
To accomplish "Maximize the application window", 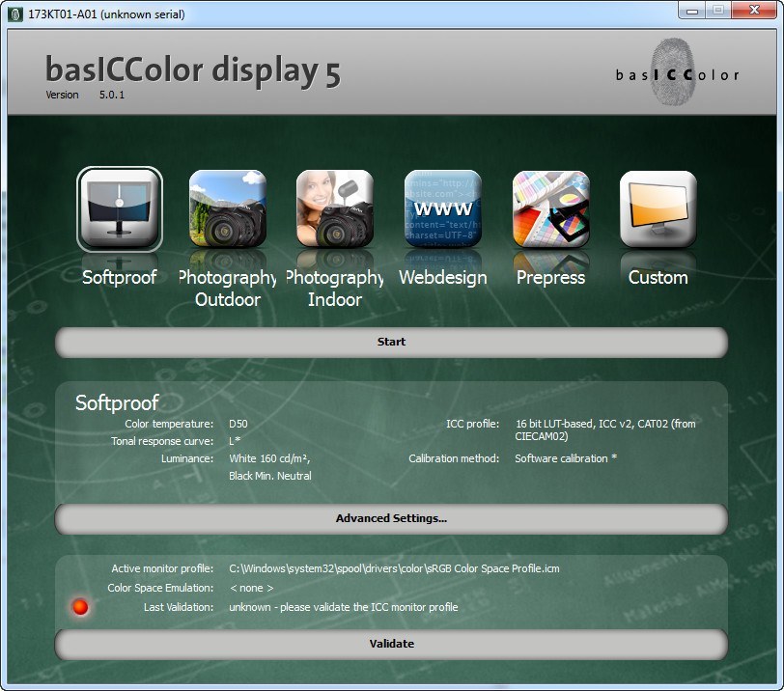I will 718,11.
